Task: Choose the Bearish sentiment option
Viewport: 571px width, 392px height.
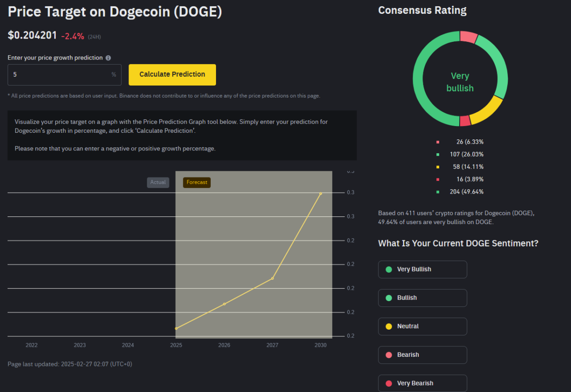Action: [423, 355]
